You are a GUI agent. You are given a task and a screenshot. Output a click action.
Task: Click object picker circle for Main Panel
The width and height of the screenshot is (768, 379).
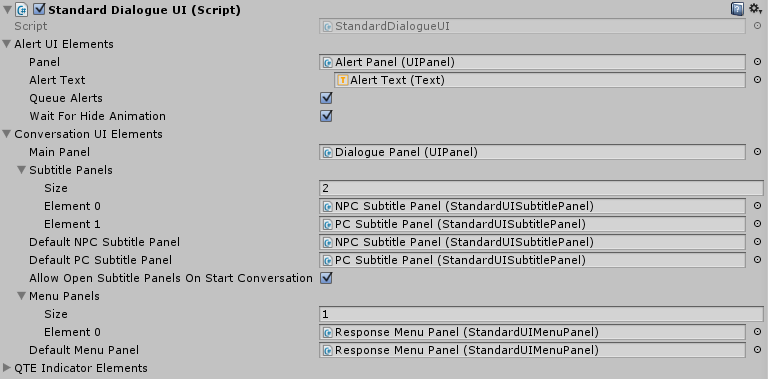point(757,152)
